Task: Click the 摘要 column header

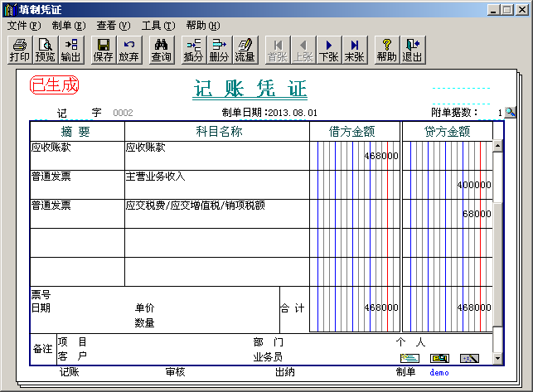Action: (77, 131)
